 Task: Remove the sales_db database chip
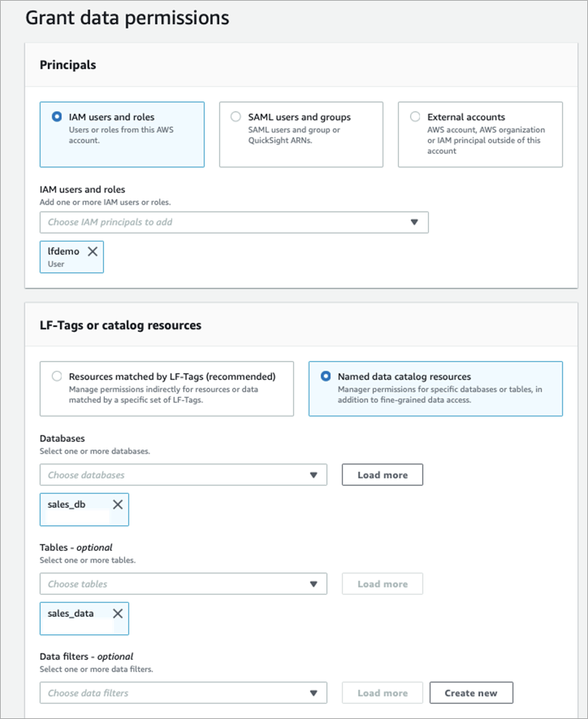[x=117, y=504]
